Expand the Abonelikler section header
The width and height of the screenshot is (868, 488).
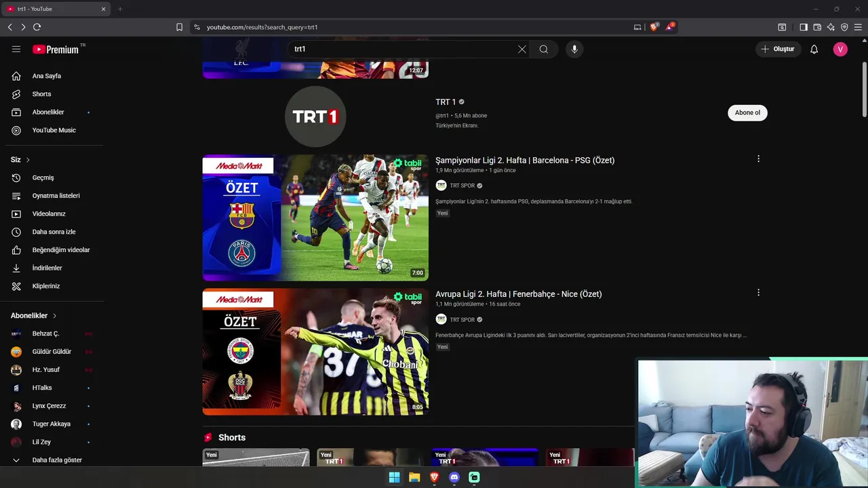(34, 316)
